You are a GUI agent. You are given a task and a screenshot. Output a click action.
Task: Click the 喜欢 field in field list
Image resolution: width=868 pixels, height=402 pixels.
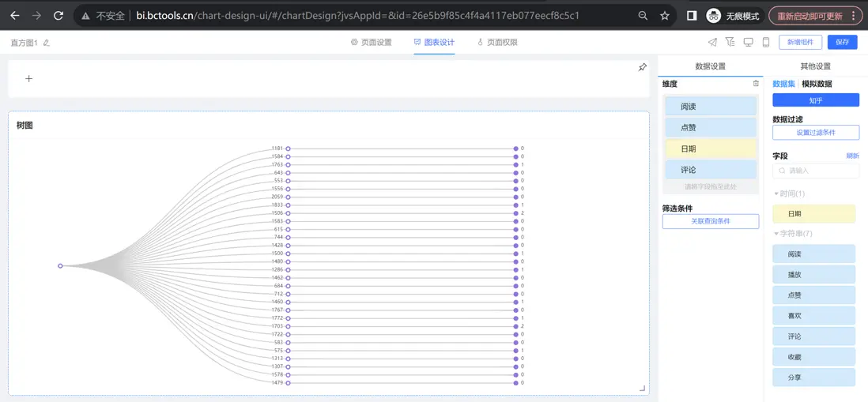pos(813,316)
